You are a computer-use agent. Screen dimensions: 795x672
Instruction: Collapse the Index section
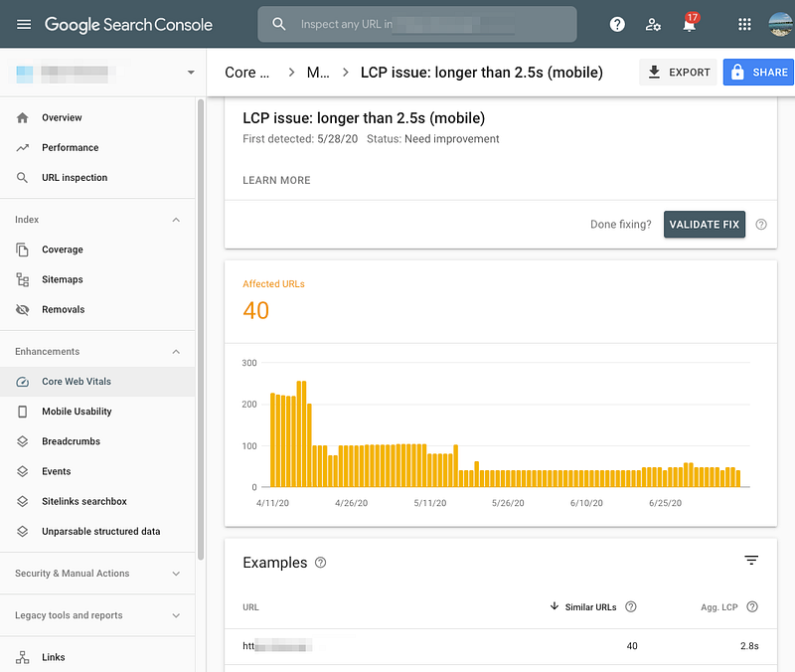[177, 220]
